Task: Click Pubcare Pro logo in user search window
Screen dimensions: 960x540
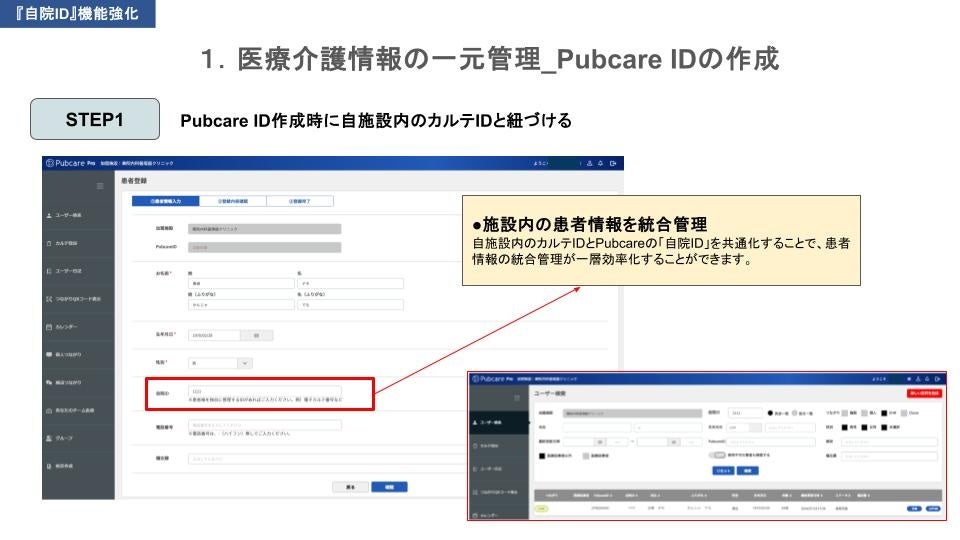Action: pos(493,379)
